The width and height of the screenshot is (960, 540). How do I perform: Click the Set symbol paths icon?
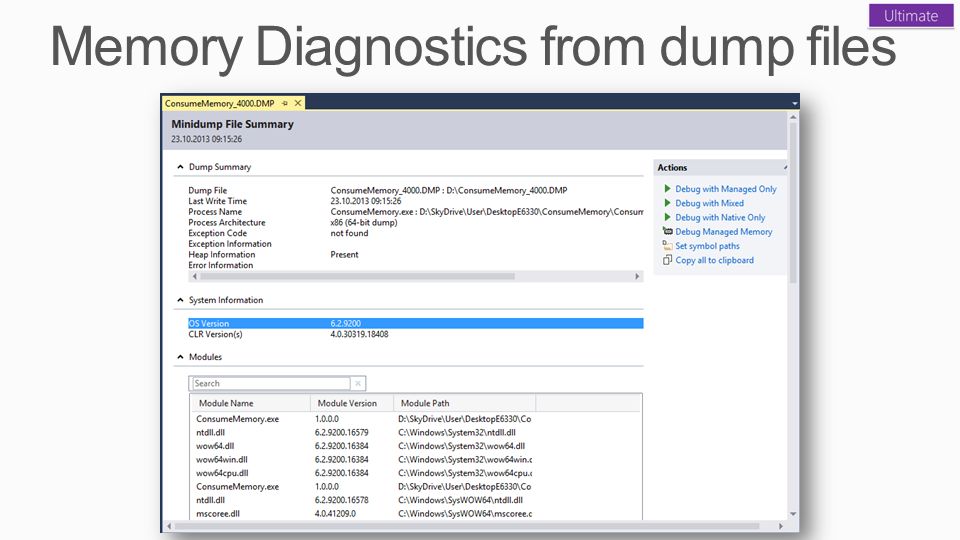click(x=667, y=246)
